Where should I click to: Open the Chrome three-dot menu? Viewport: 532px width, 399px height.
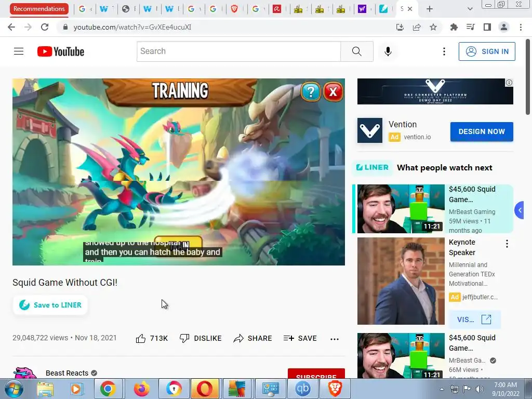tap(521, 27)
